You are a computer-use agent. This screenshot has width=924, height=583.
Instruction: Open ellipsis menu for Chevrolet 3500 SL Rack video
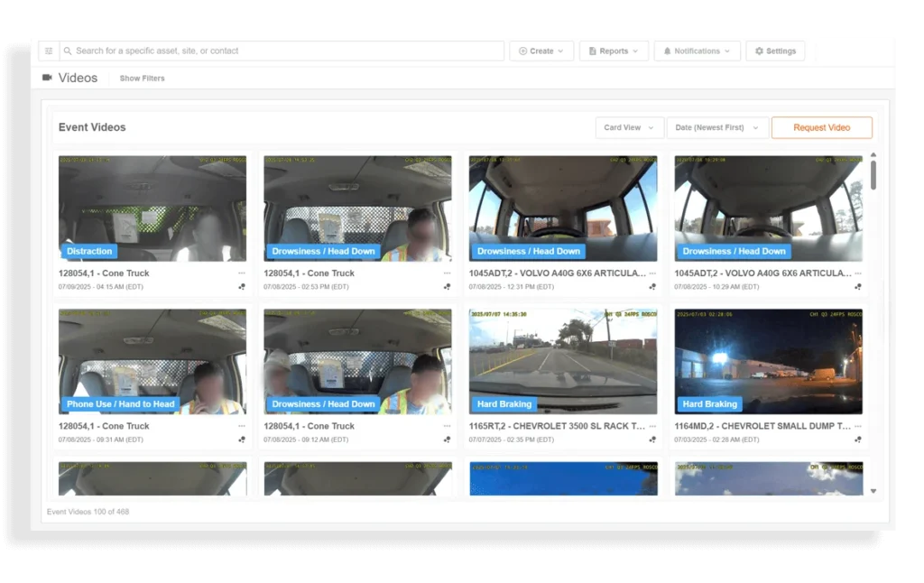pyautogui.click(x=652, y=426)
